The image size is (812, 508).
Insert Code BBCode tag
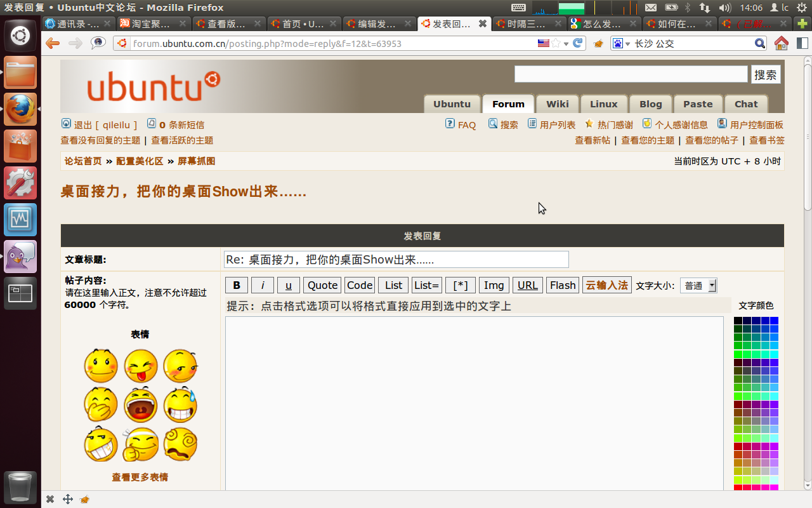360,285
